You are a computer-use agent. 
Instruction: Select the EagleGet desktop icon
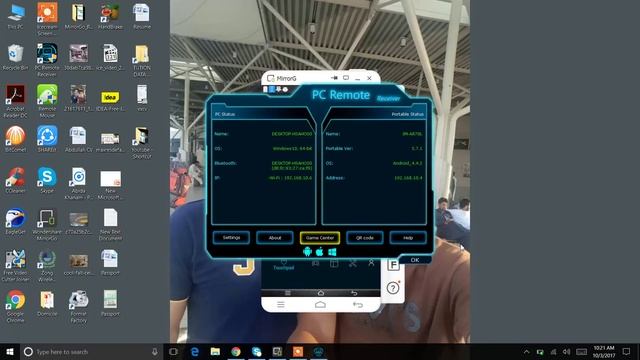pyautogui.click(x=16, y=221)
